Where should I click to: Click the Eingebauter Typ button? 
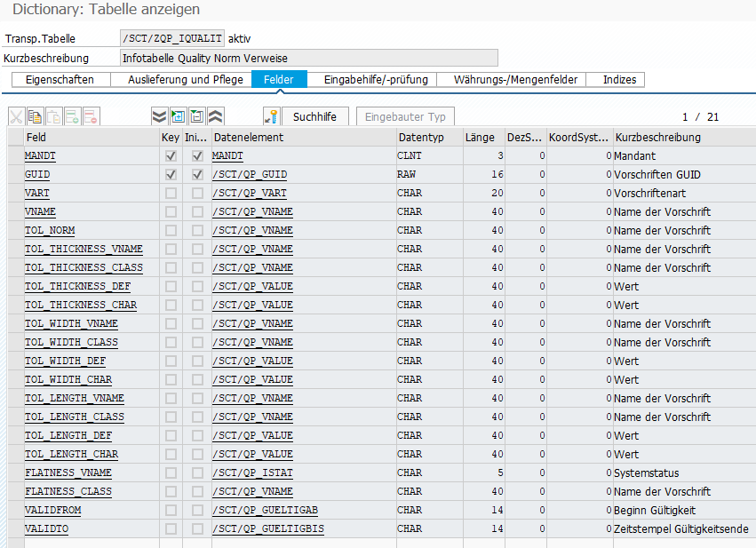[x=405, y=116]
